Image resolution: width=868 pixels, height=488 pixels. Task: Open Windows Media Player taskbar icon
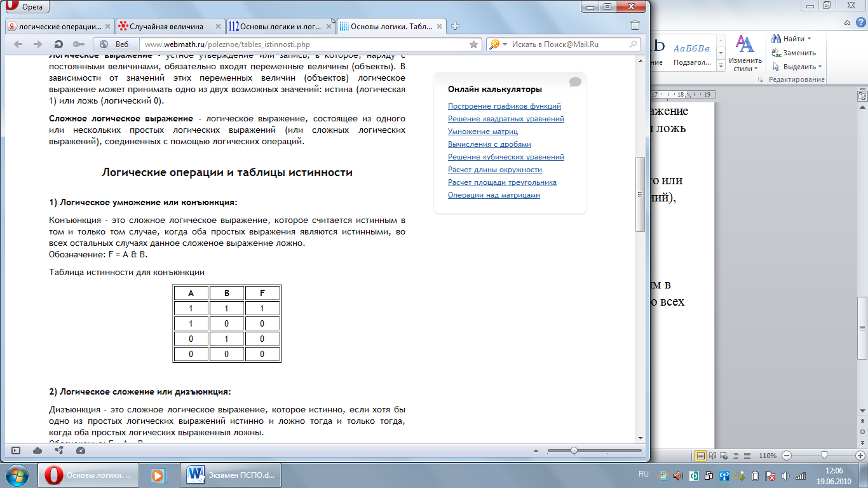coord(158,475)
